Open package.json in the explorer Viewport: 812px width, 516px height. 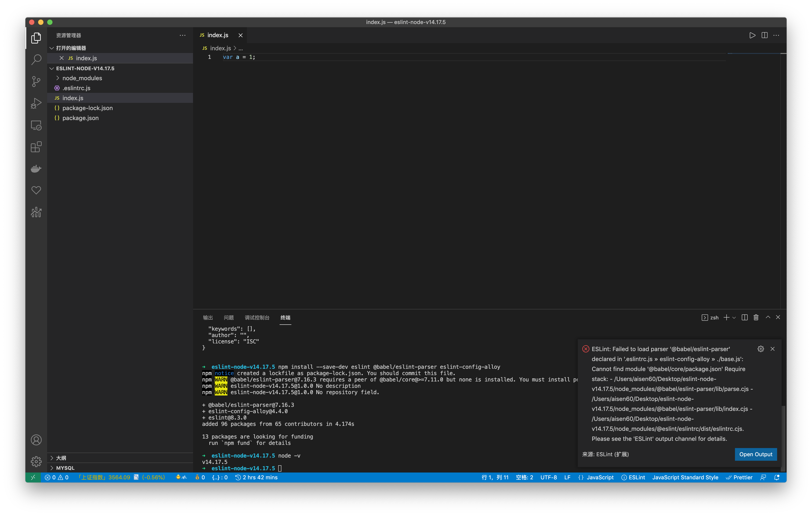click(x=80, y=118)
